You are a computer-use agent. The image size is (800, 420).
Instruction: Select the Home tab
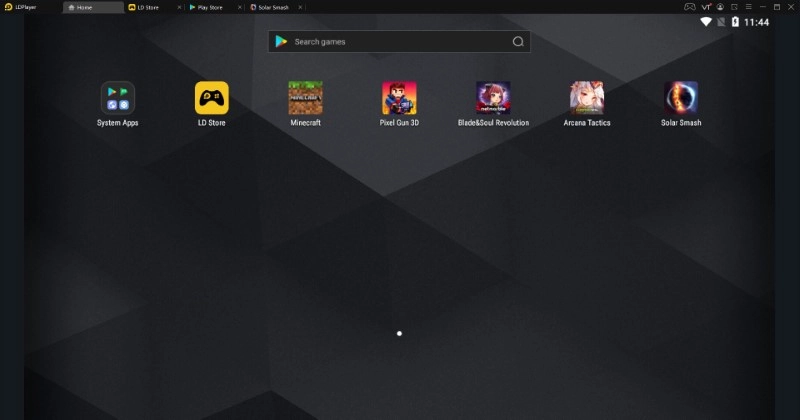pyautogui.click(x=85, y=7)
